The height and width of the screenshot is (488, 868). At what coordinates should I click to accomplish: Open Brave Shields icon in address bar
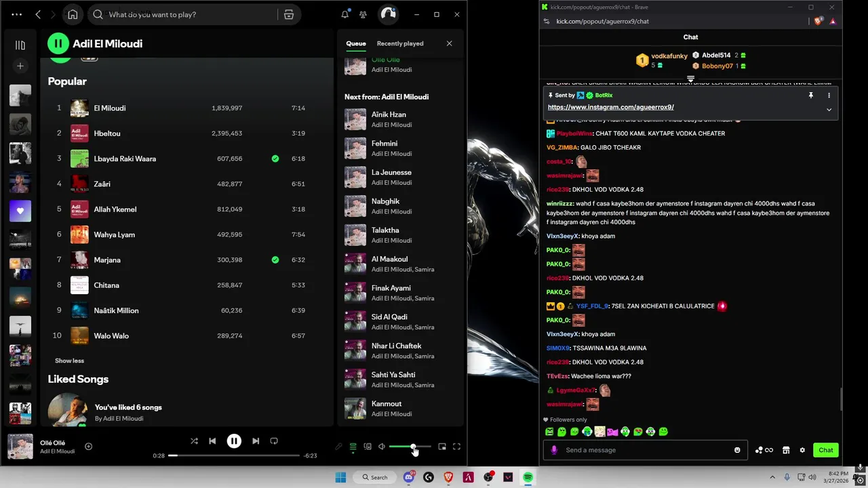(x=818, y=21)
